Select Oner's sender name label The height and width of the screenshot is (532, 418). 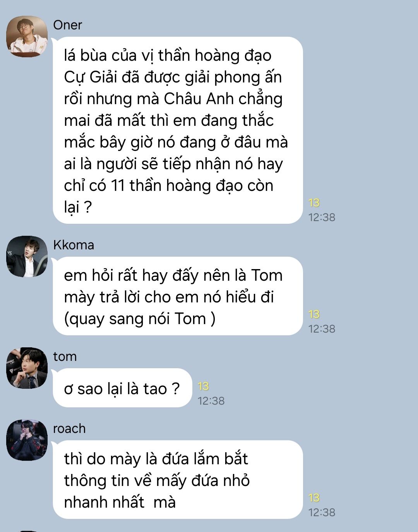click(67, 25)
